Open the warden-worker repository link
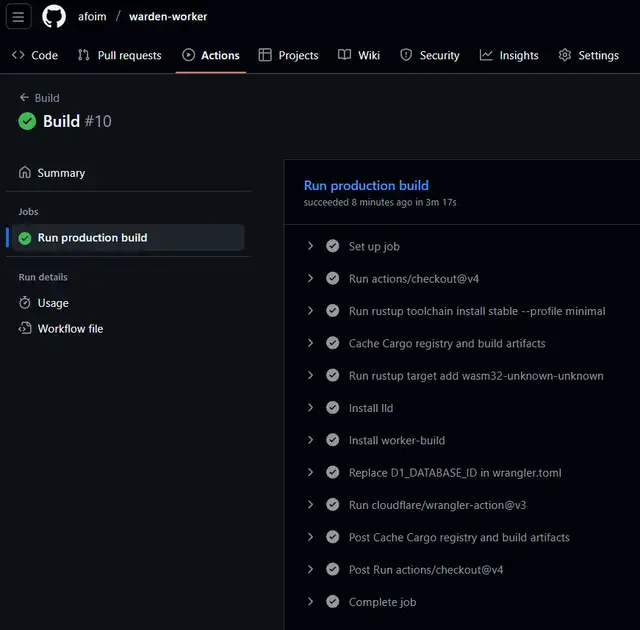Viewport: 640px width, 630px height. pyautogui.click(x=168, y=17)
